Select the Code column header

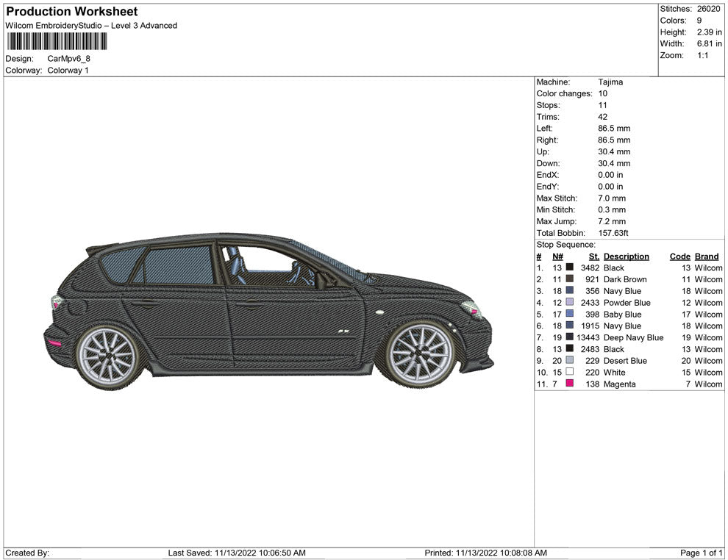pos(679,256)
